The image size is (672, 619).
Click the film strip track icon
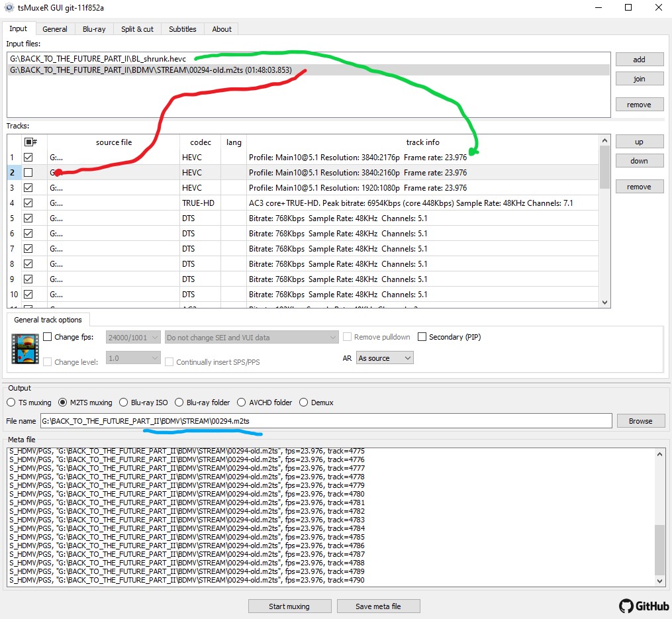coord(25,349)
